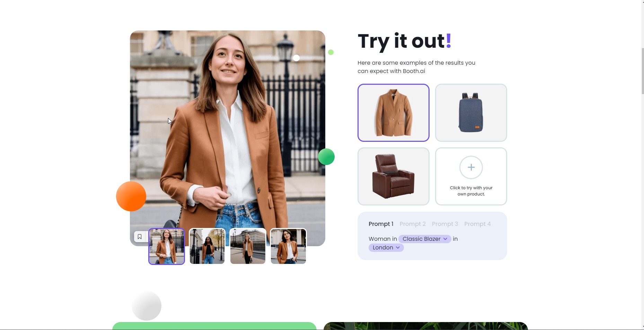Switch to the Prompt 3 tab
644x330 pixels.
click(445, 224)
